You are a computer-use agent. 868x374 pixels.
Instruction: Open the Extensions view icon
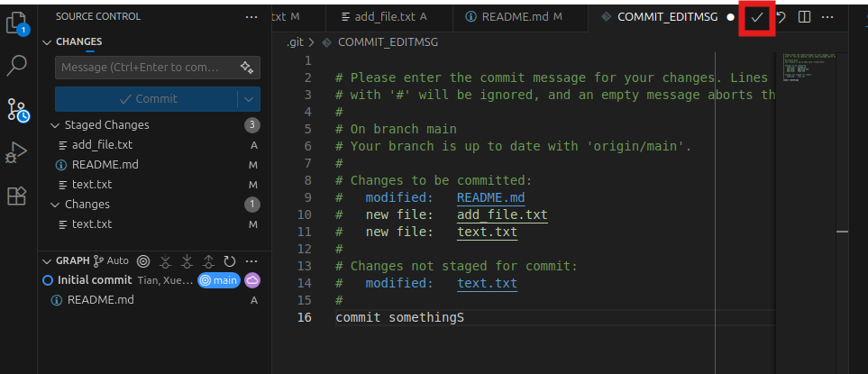tap(16, 196)
